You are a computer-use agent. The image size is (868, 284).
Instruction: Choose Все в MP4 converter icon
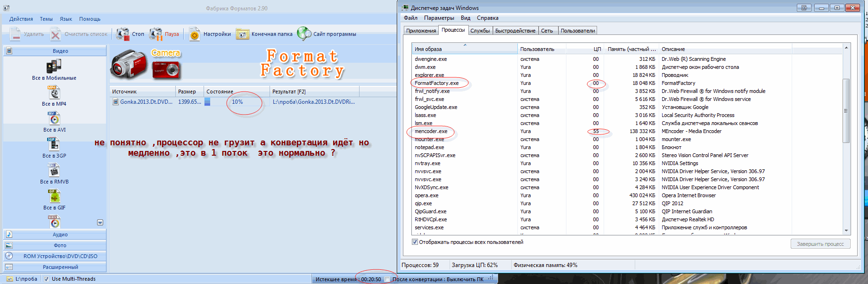point(54,92)
